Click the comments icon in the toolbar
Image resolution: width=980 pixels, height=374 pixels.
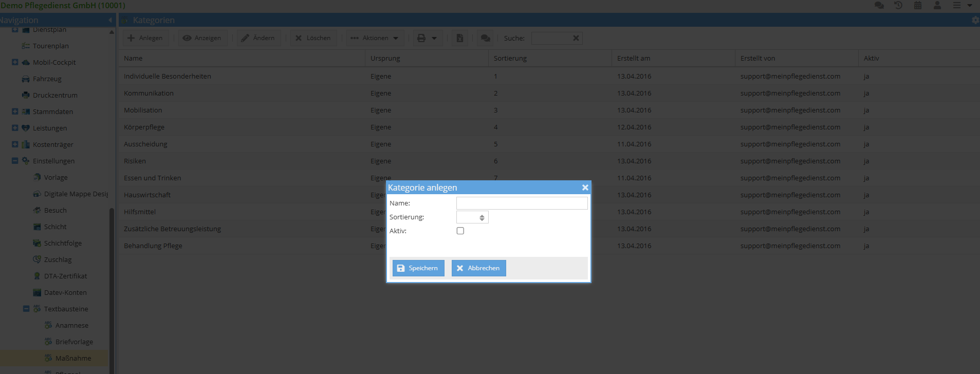coord(485,38)
